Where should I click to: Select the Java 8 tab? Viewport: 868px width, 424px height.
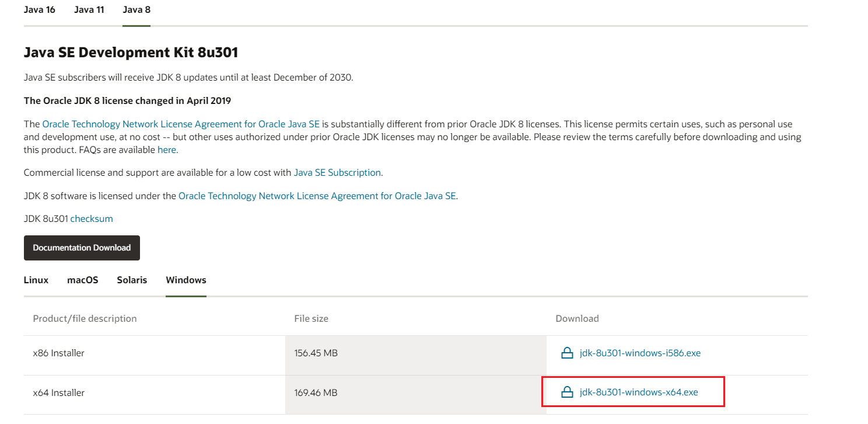coord(136,10)
